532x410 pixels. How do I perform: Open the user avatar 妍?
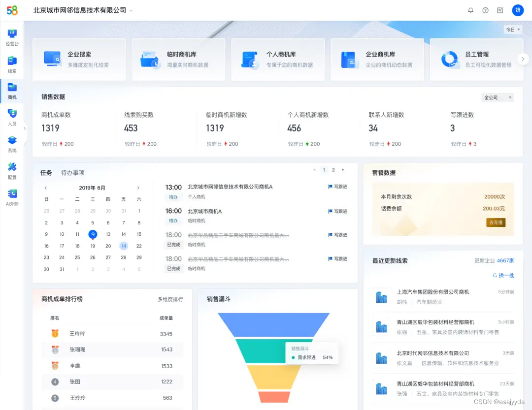(518, 10)
